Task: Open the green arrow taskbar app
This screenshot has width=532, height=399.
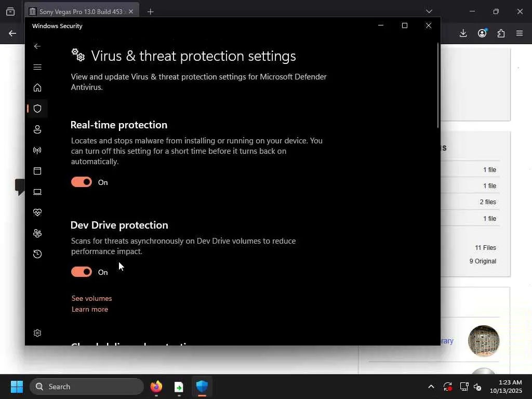Action: coord(179,387)
